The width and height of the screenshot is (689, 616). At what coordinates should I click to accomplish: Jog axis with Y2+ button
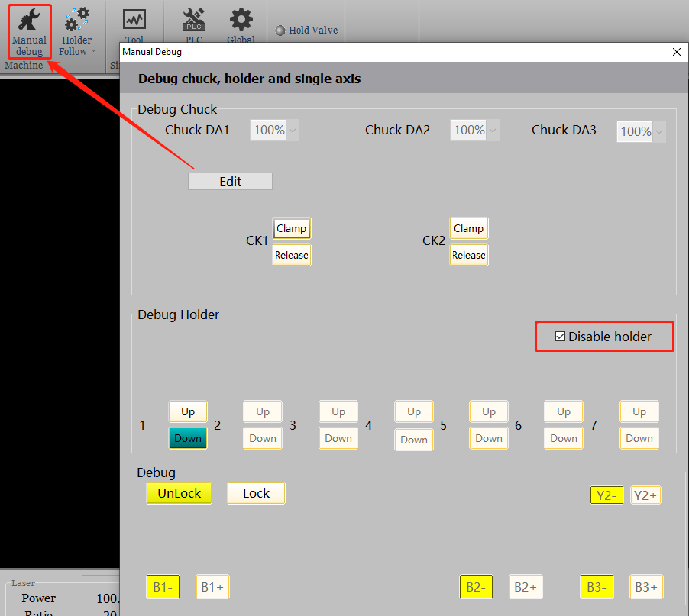645,495
